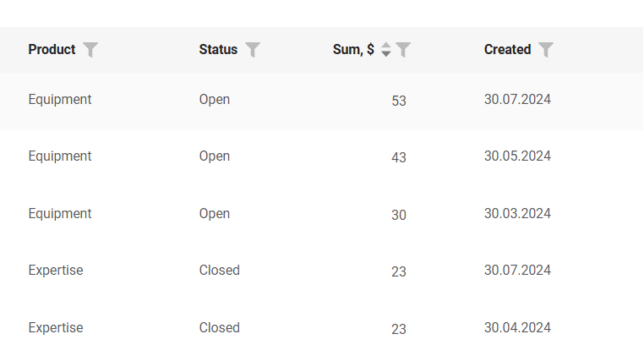The height and width of the screenshot is (356, 644).
Task: Click the sum value 53
Action: [x=399, y=101]
